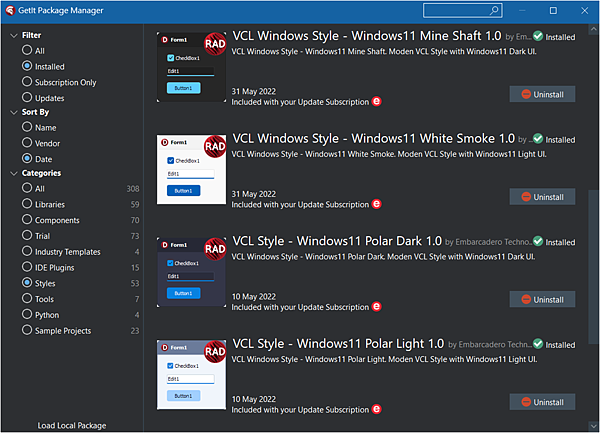Open Windows11 Polar Dark style preview thumbnail
Screen dimensions: 600x433
[191, 272]
